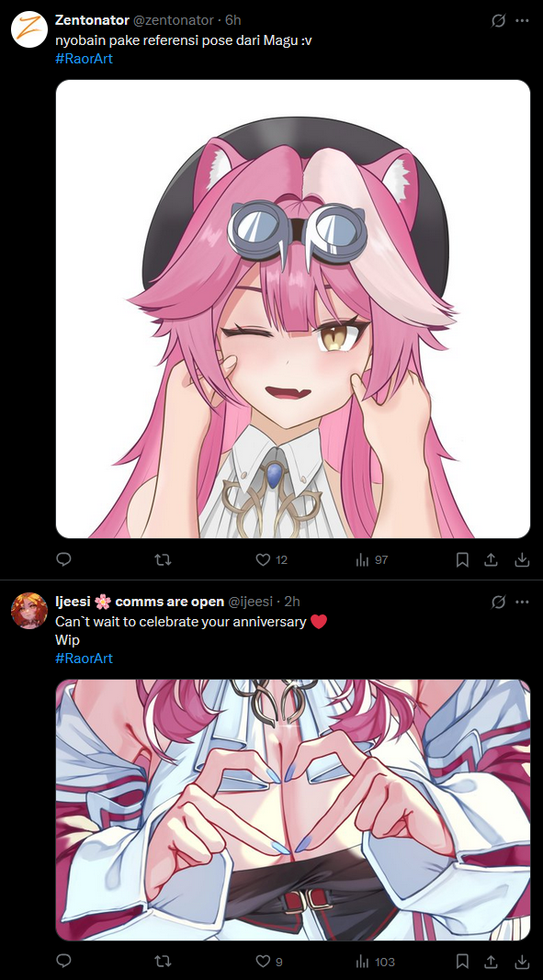543x980 pixels.
Task: Bookmark Zentonator's post
Action: coord(462,559)
